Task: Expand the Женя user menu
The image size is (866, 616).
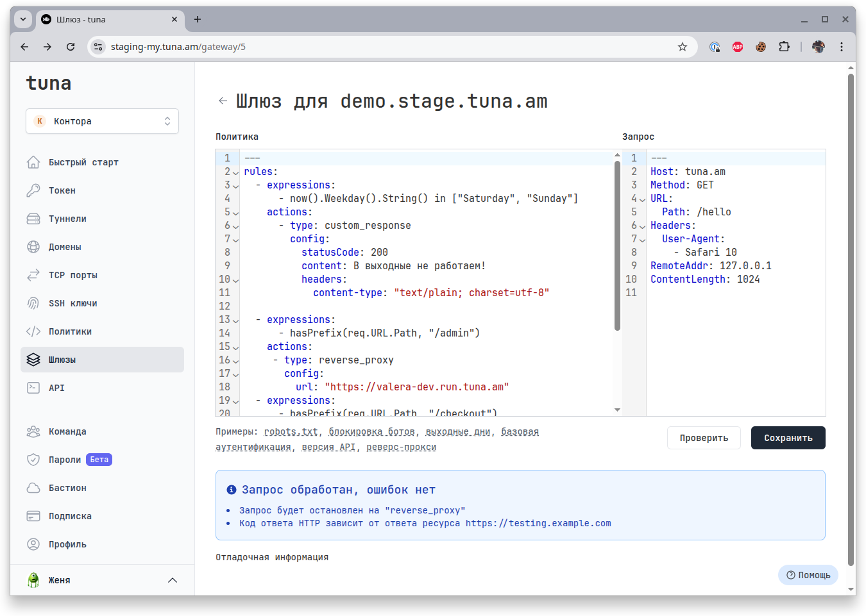Action: pyautogui.click(x=172, y=580)
